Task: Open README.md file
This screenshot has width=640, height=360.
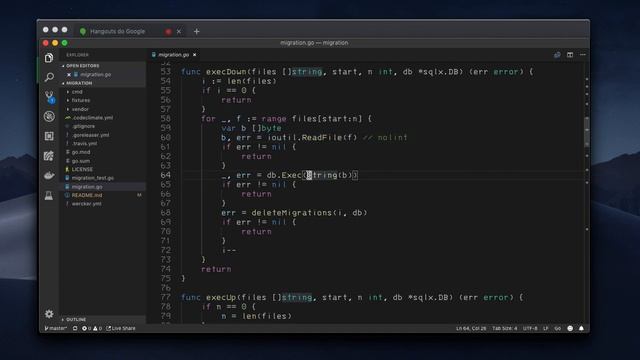Action: [87, 196]
